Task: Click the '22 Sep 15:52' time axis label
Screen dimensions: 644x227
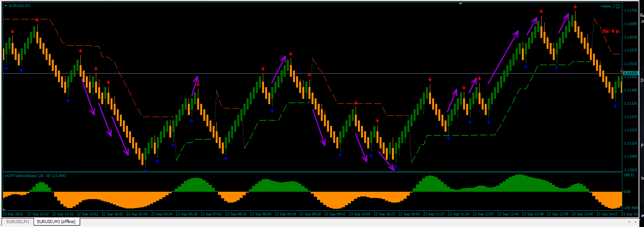Action: pyautogui.click(x=88, y=214)
